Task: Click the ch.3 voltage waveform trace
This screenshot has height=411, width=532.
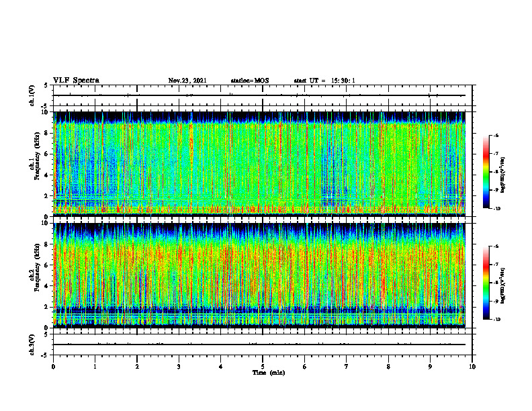Action: pos(259,345)
